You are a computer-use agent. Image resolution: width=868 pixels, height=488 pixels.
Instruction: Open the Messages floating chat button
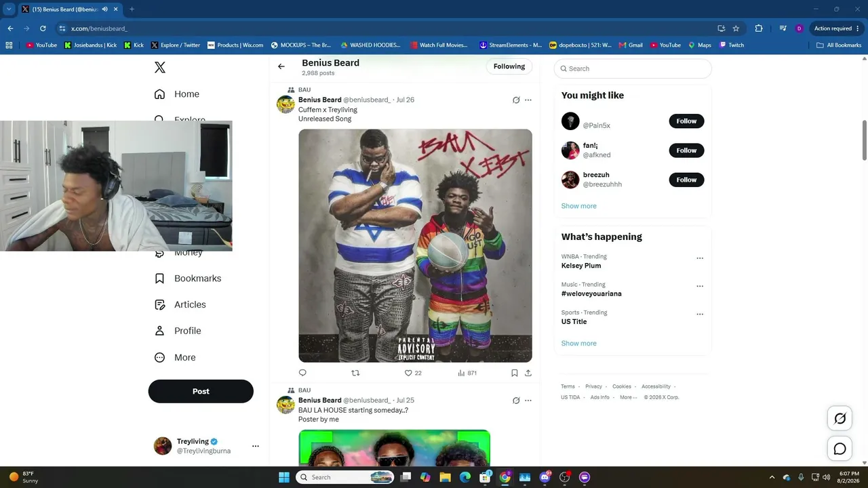840,449
